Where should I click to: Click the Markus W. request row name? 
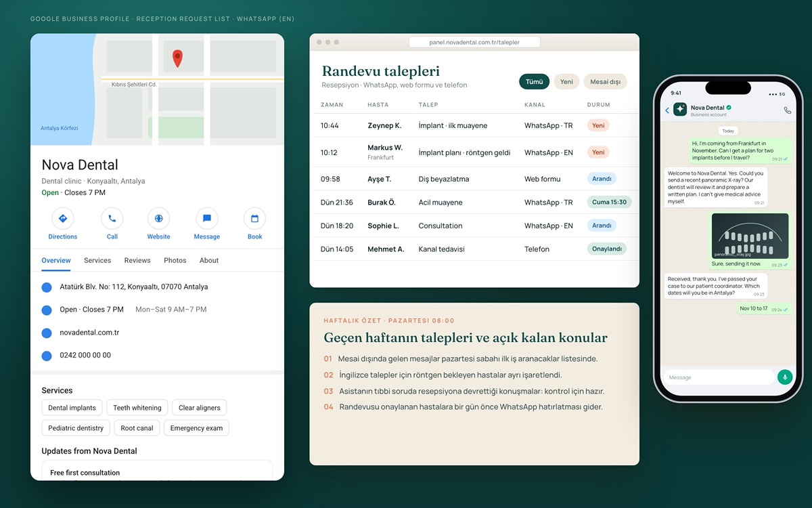pos(385,148)
